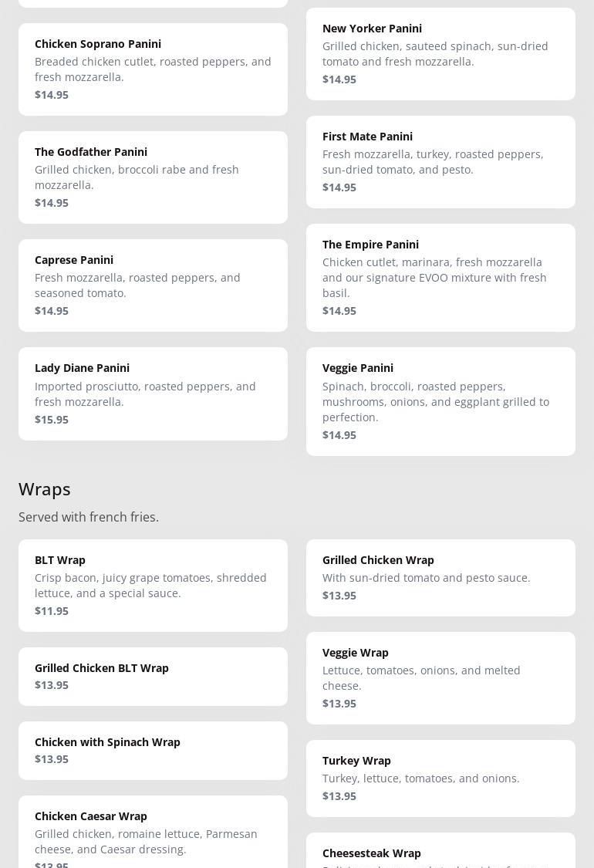This screenshot has height=868, width=594.
Task: Click the 'Served with french fries' note
Action: (x=89, y=517)
